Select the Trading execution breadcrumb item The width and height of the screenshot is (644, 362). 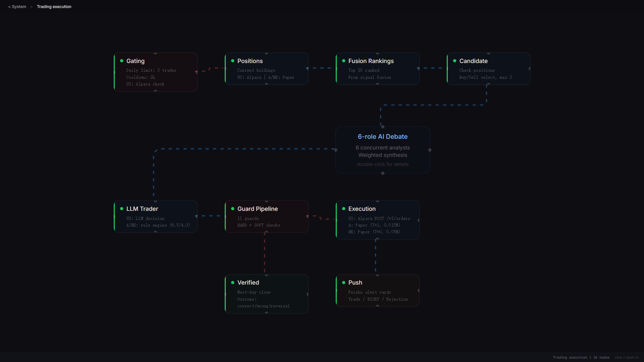pos(54,6)
